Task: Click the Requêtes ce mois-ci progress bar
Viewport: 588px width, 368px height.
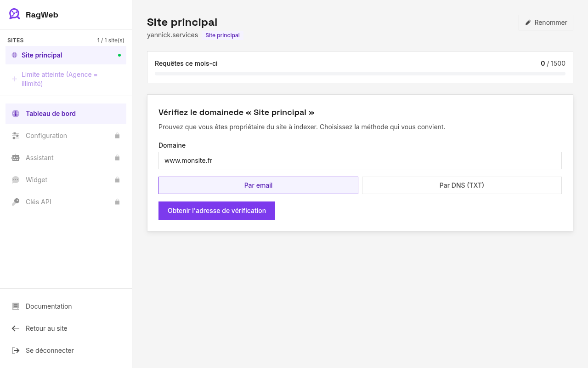Action: [360, 74]
